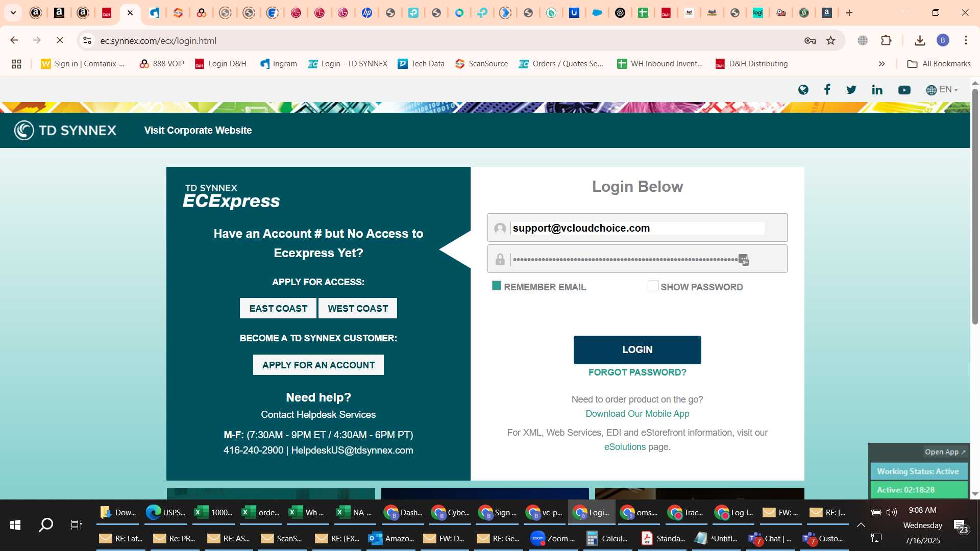Click the TD SYNNEX logo
The width and height of the screenshot is (980, 551).
coord(65,130)
